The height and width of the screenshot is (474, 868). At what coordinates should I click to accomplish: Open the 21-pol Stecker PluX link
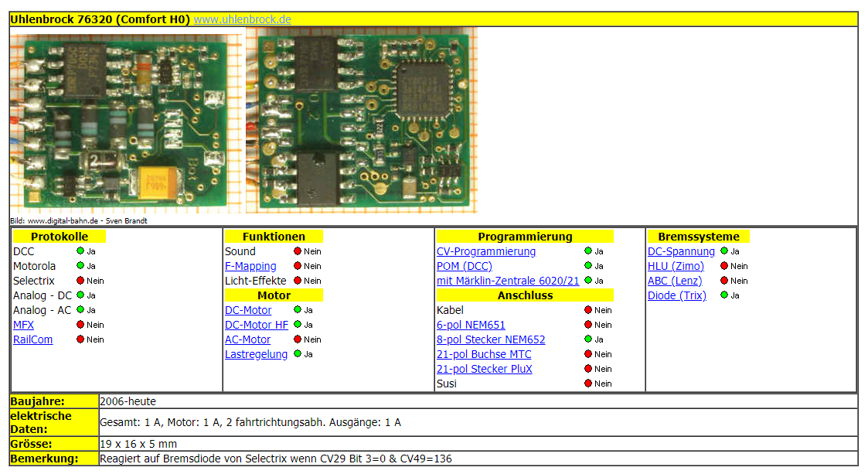pyautogui.click(x=485, y=369)
